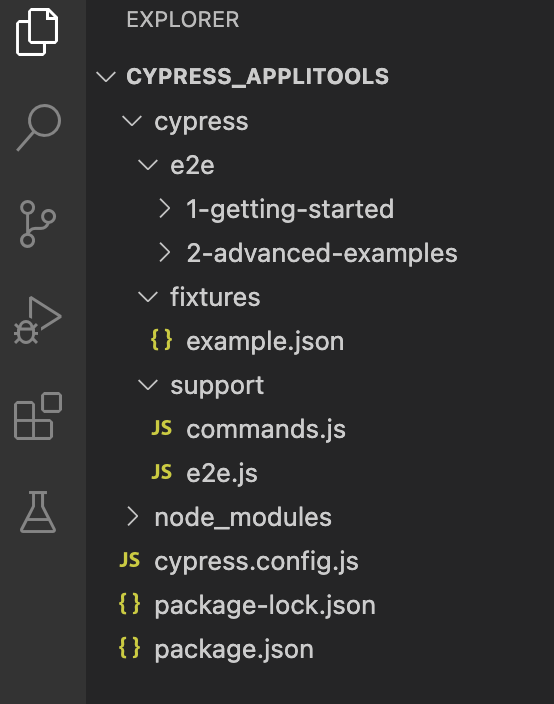This screenshot has height=704, width=554.
Task: Select the 1-getting-started folder name
Action: [x=290, y=210]
